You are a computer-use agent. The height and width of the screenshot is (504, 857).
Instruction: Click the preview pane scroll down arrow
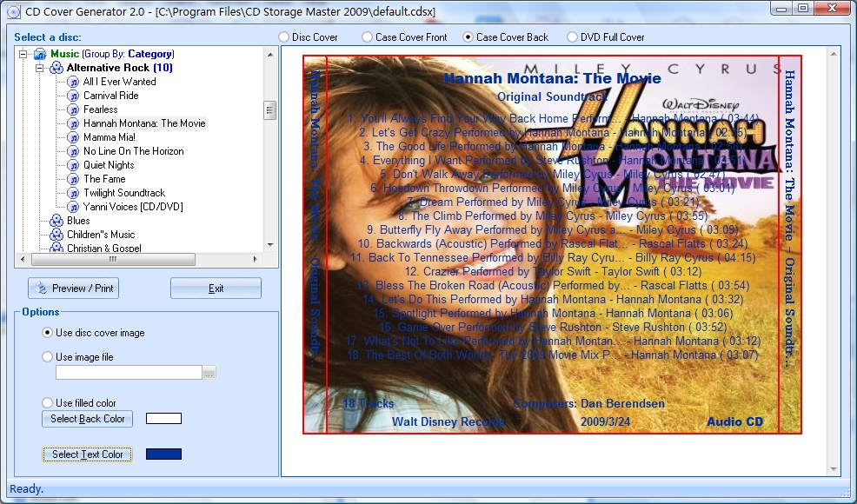834,469
